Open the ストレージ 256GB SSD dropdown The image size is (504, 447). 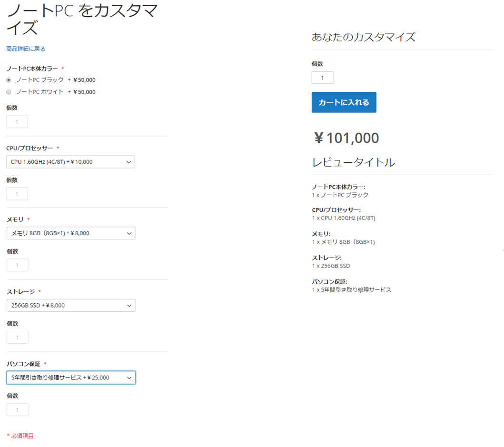click(x=70, y=306)
